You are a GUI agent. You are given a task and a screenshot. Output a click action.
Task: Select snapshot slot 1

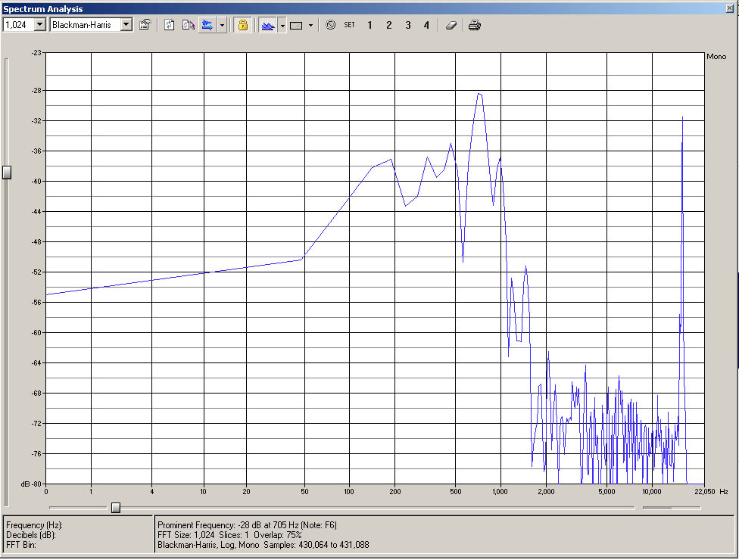point(369,25)
